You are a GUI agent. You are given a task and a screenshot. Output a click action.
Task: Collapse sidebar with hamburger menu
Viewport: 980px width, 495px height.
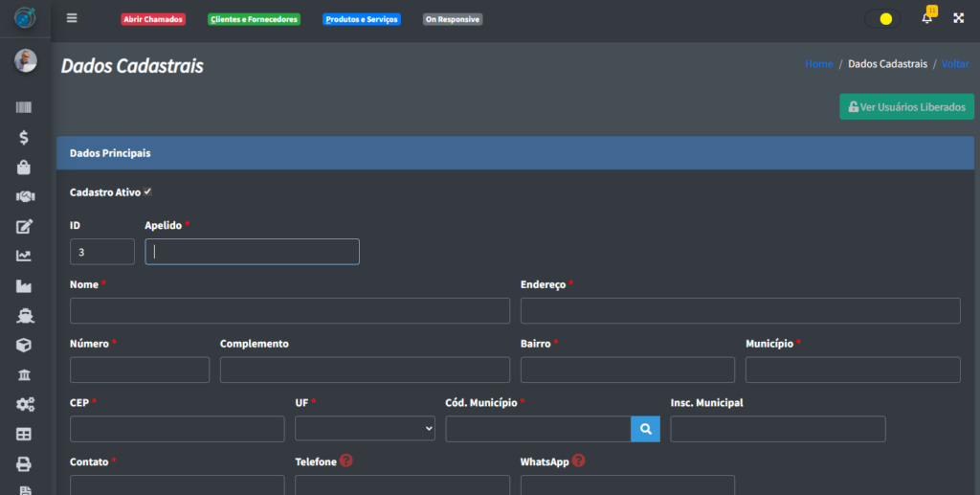click(72, 18)
